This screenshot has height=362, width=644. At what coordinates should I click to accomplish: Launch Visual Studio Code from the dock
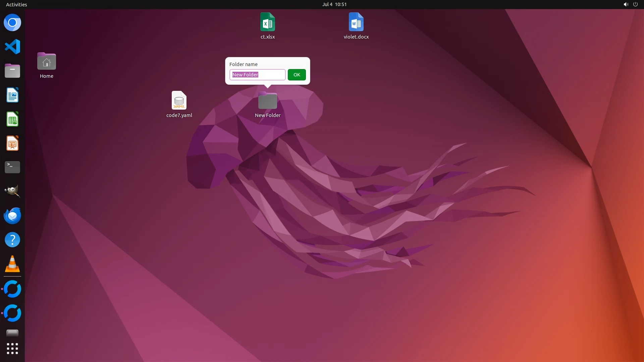click(12, 47)
